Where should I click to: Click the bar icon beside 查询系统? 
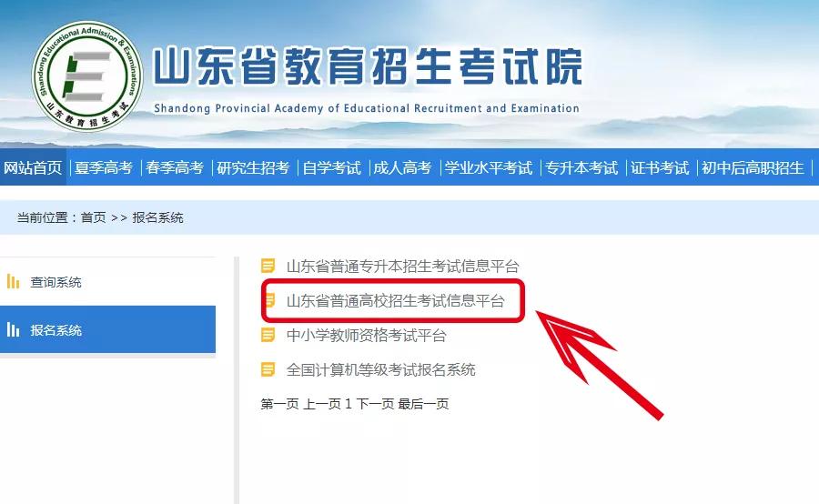13,282
